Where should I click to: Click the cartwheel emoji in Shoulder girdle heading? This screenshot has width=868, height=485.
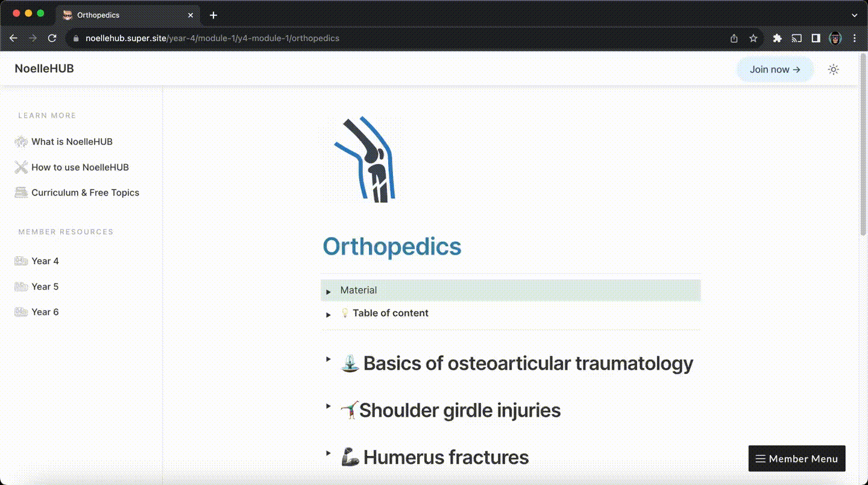(x=349, y=411)
